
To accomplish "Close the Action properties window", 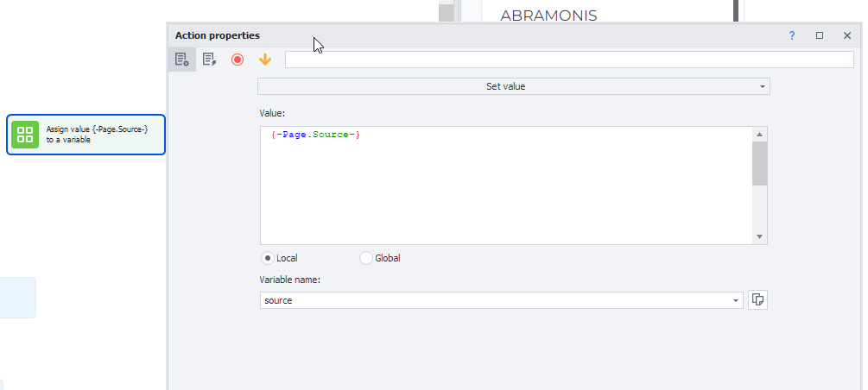I will coord(847,35).
